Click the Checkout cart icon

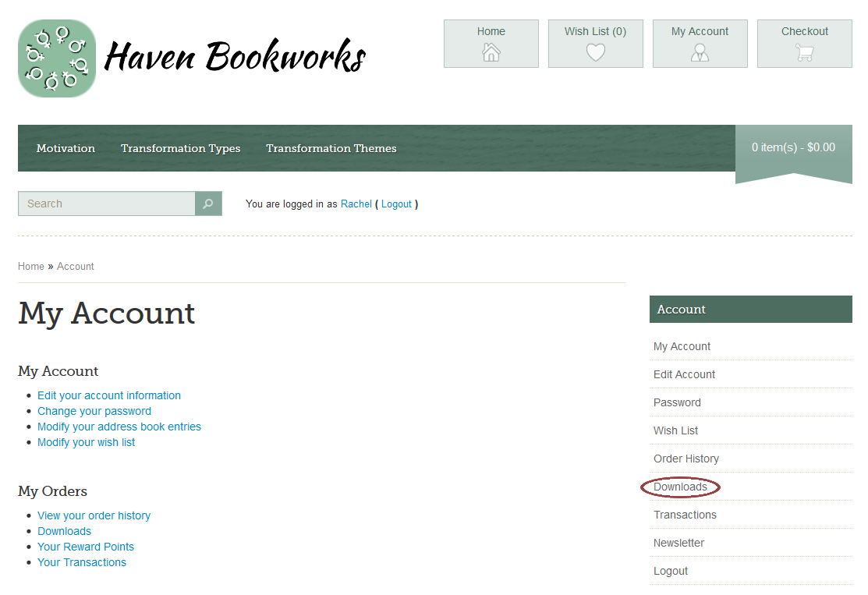click(x=804, y=52)
